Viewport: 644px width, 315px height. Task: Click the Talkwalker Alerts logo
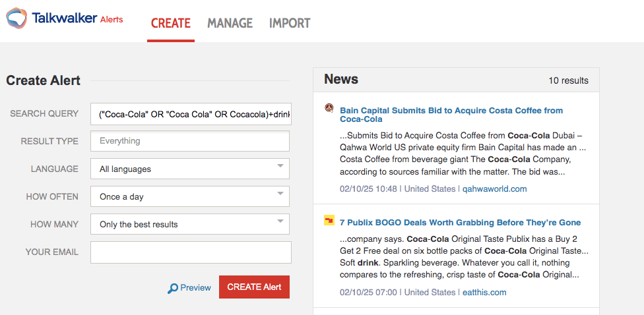click(x=65, y=19)
